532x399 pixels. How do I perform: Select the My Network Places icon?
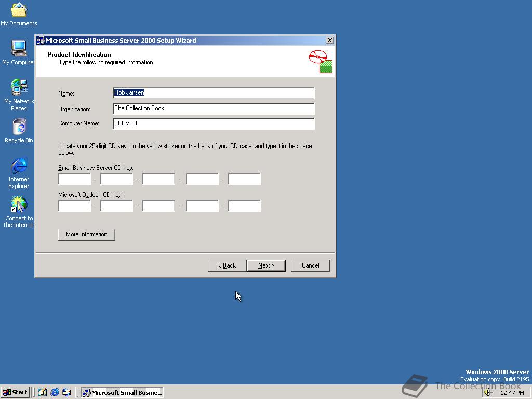(x=19, y=95)
